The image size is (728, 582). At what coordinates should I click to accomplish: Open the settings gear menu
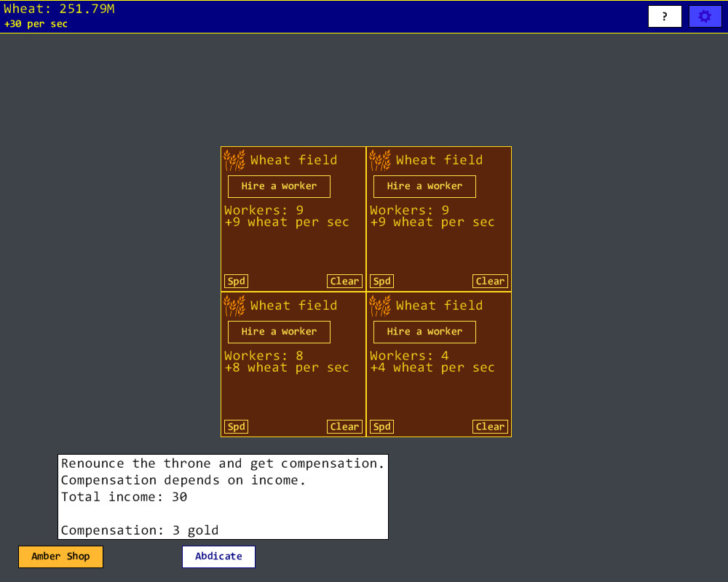(x=705, y=15)
